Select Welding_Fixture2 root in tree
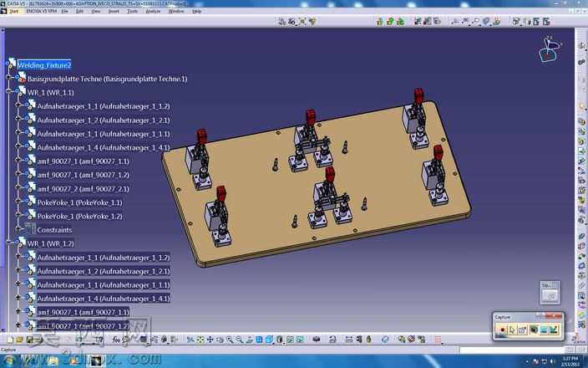 (x=44, y=65)
